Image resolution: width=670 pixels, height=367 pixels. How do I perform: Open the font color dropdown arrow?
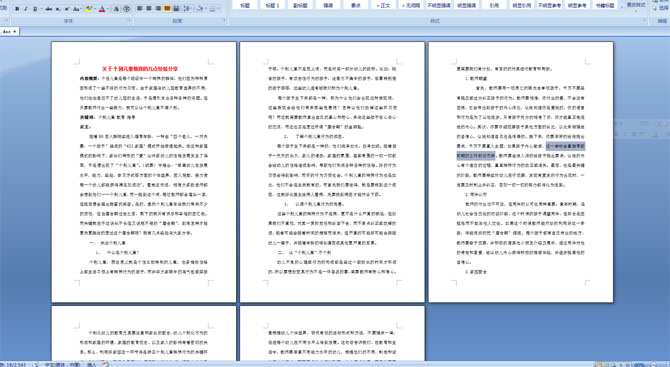[107, 9]
